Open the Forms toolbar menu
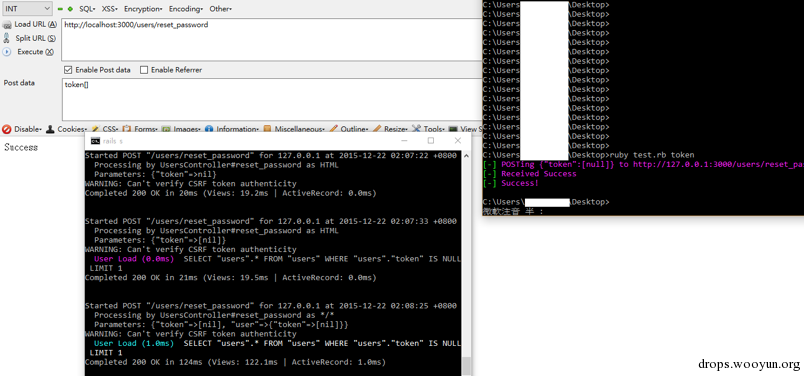Viewport: 804px width, 376px height. [x=145, y=128]
